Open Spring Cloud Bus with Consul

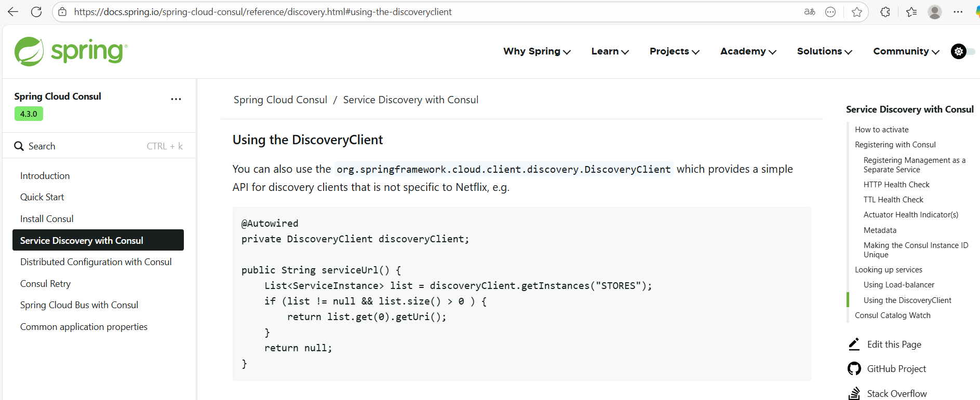pos(79,305)
